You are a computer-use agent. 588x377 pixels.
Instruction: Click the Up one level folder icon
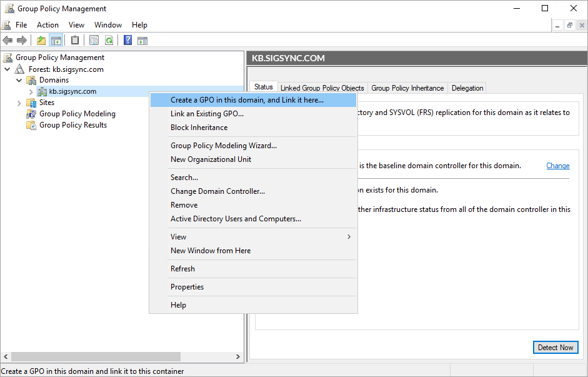[41, 41]
